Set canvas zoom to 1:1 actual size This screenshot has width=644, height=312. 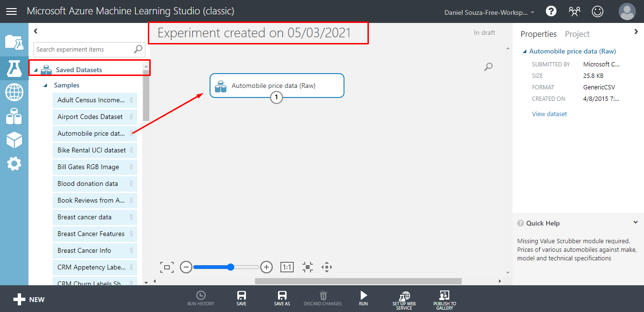coord(287,267)
